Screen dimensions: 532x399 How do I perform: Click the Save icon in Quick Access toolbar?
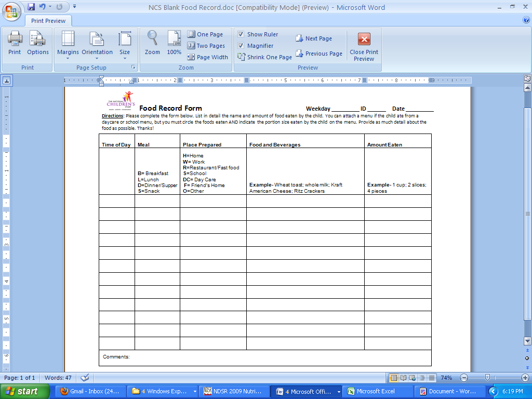tap(31, 7)
